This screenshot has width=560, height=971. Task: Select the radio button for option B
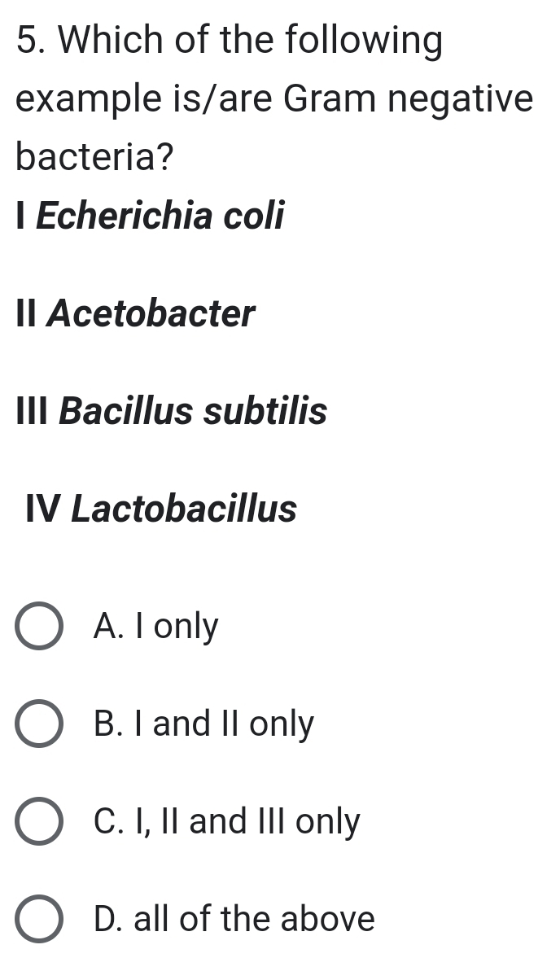[x=39, y=724]
